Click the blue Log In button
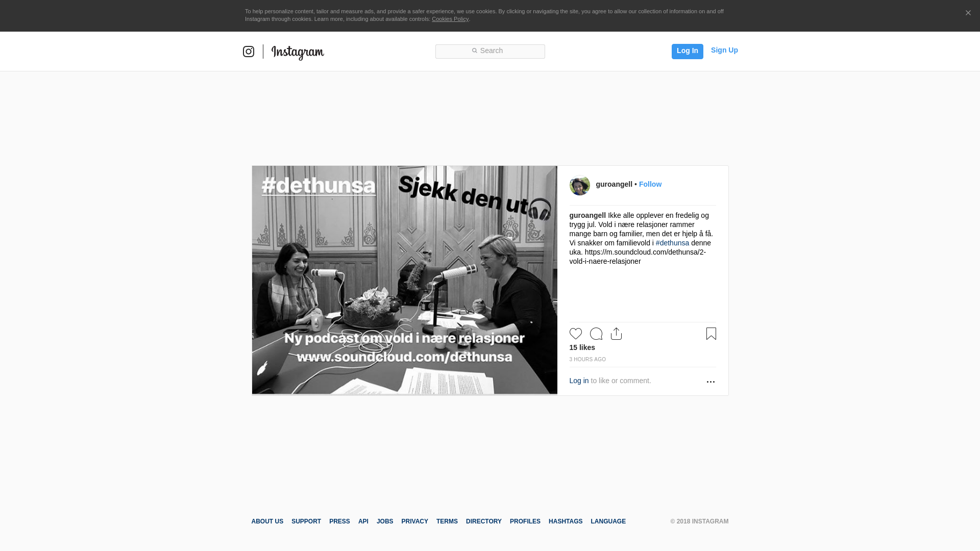This screenshot has width=980, height=551. [688, 52]
